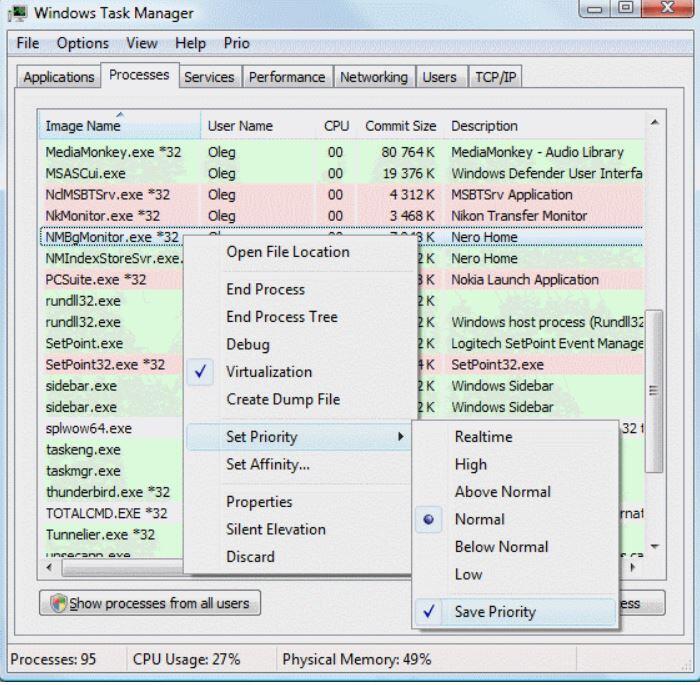This screenshot has height=685, width=700.
Task: Click the horizontal scrollbar left arrow
Action: tap(48, 567)
